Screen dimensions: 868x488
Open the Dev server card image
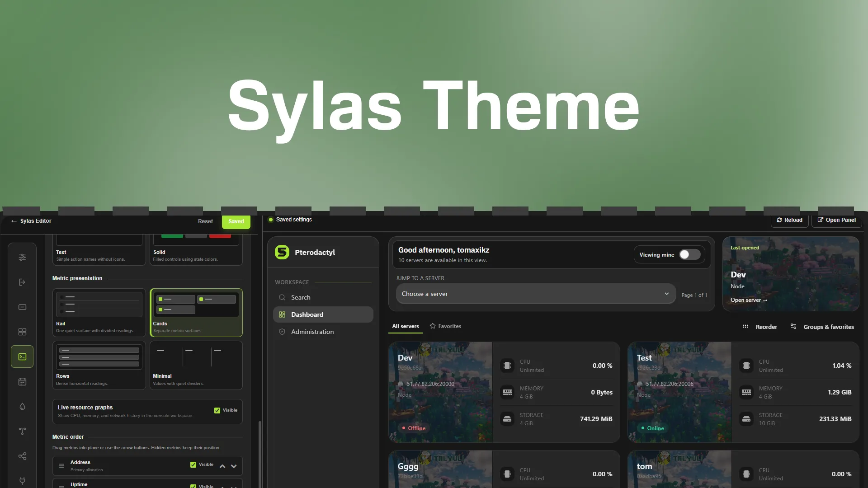pyautogui.click(x=441, y=392)
